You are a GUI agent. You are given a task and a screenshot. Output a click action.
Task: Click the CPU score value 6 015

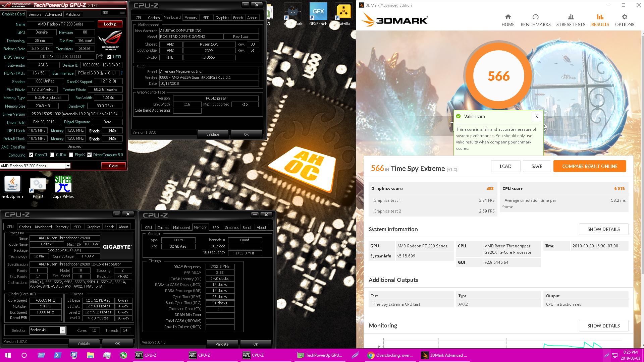coord(619,189)
